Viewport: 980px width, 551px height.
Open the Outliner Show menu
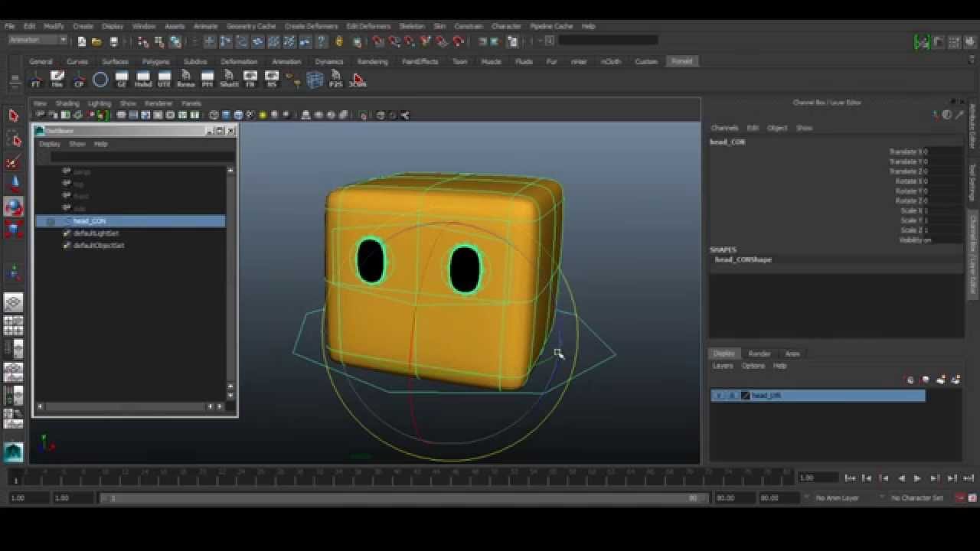77,144
